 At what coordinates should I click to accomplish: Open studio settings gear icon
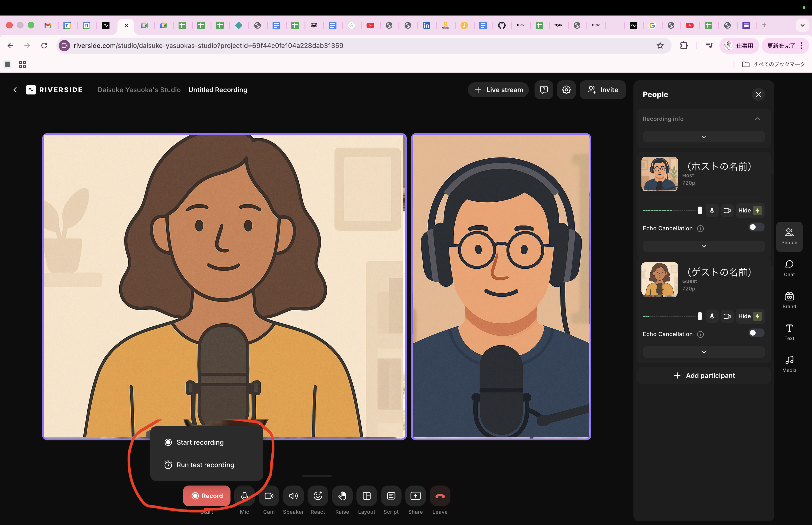566,90
